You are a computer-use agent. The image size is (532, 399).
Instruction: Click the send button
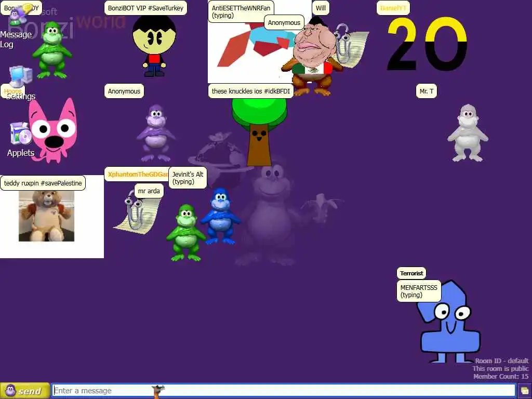click(x=25, y=391)
